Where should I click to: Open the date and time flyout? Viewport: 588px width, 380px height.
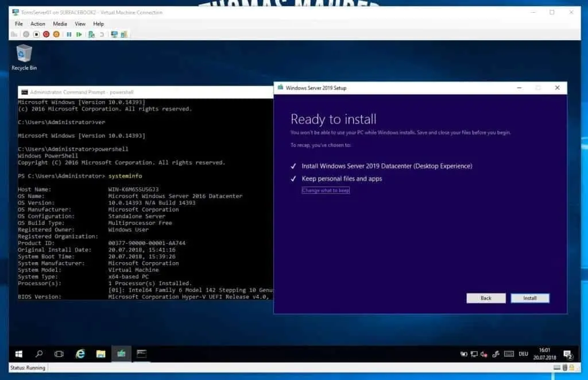546,354
